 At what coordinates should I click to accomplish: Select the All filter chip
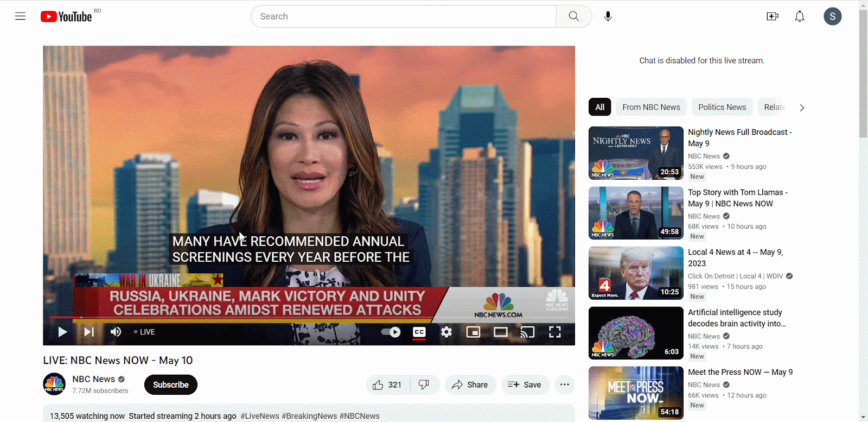tap(600, 107)
